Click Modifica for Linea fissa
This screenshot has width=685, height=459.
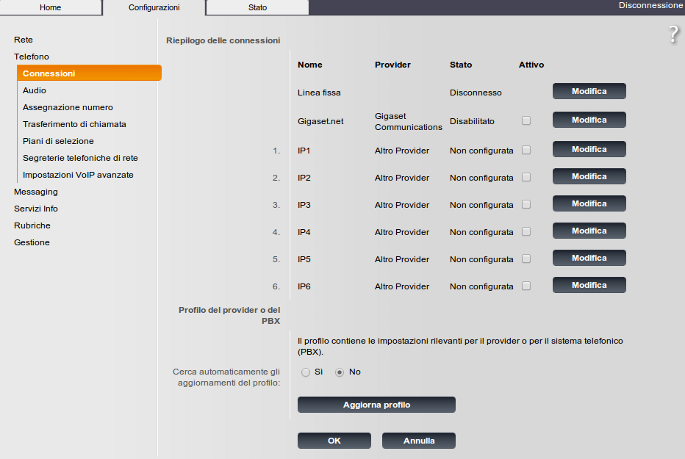[589, 91]
